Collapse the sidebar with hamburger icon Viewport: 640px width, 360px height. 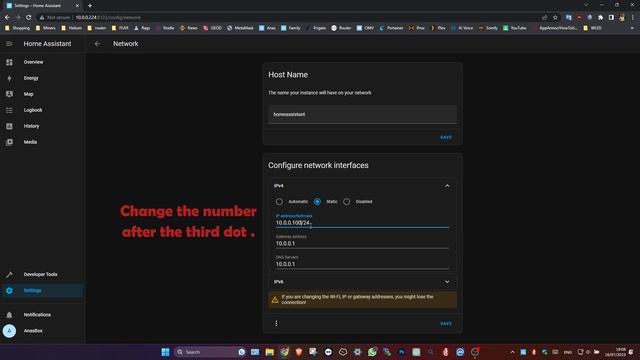[9, 44]
